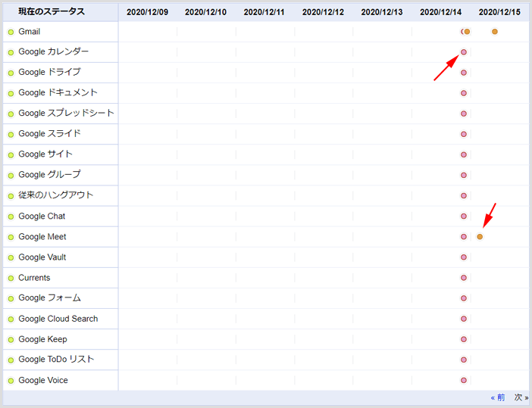Click the green status icon beside Currents
This screenshot has width=532, height=408.
(x=11, y=278)
